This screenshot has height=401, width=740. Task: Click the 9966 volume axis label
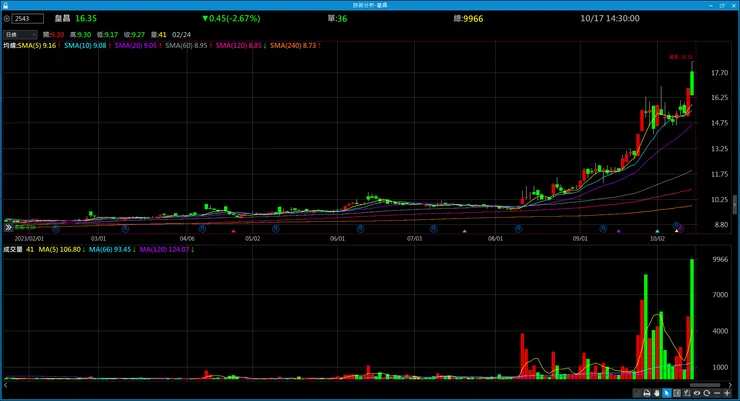click(720, 259)
